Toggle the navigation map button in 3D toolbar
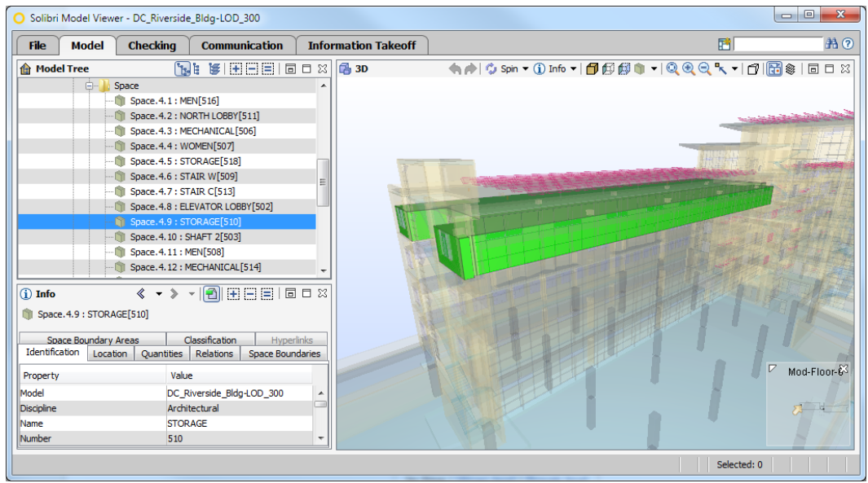Viewport: 868px width, 483px height. (774, 68)
